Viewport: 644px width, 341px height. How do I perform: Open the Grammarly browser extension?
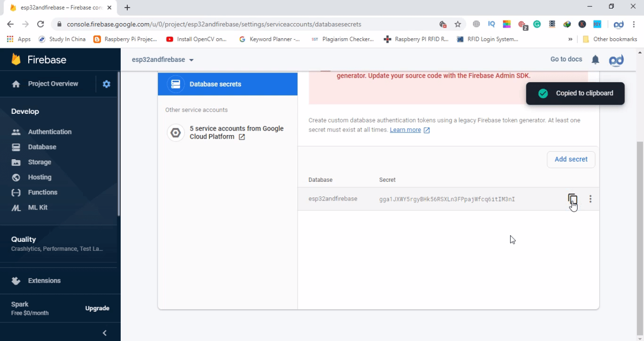coord(536,24)
